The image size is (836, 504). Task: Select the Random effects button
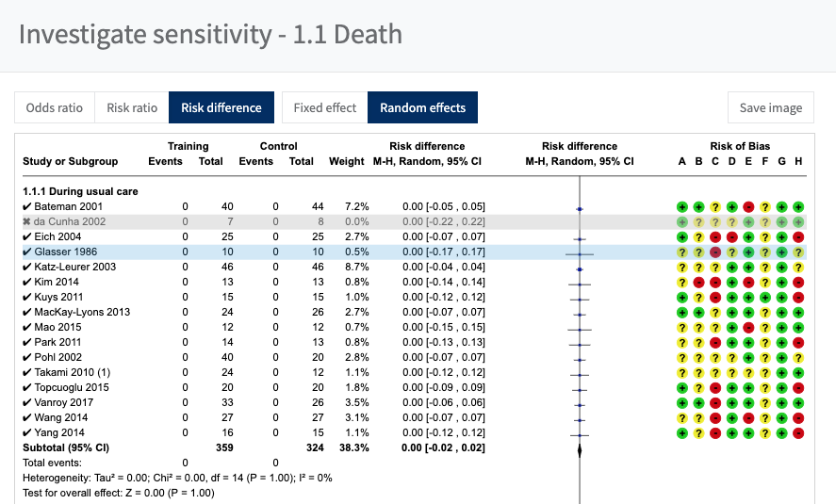point(422,107)
